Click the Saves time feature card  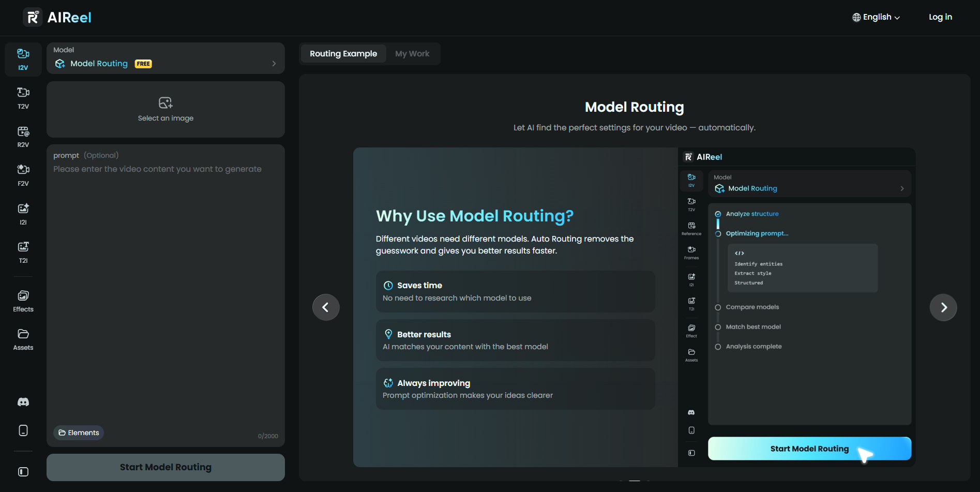[x=515, y=291]
